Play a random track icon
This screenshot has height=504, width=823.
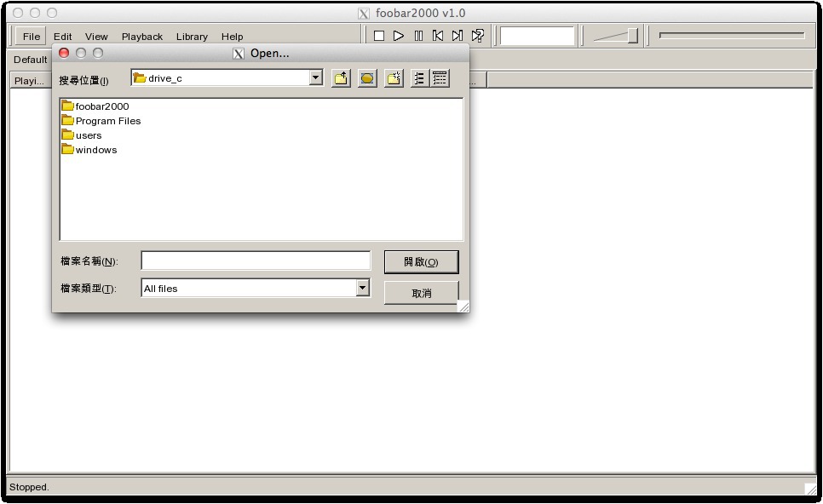(478, 36)
